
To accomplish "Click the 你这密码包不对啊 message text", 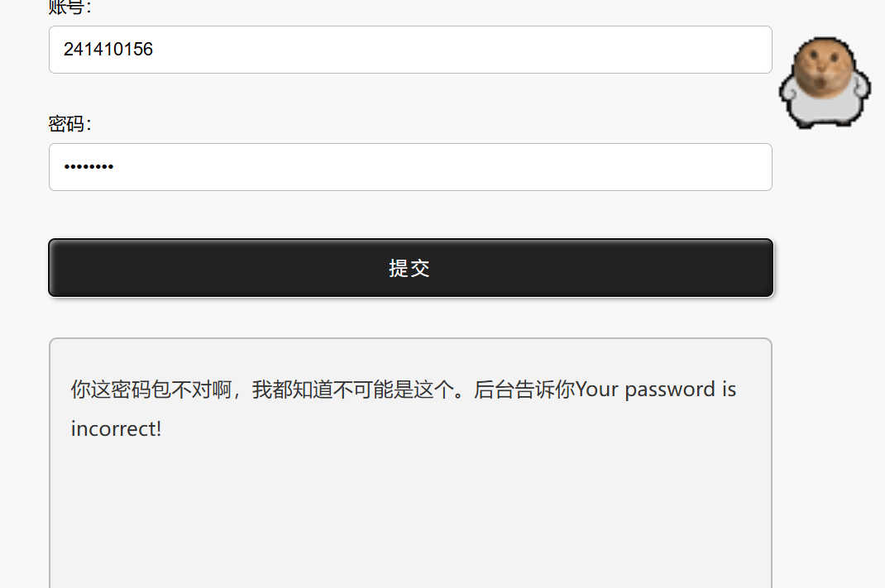I will (x=151, y=390).
